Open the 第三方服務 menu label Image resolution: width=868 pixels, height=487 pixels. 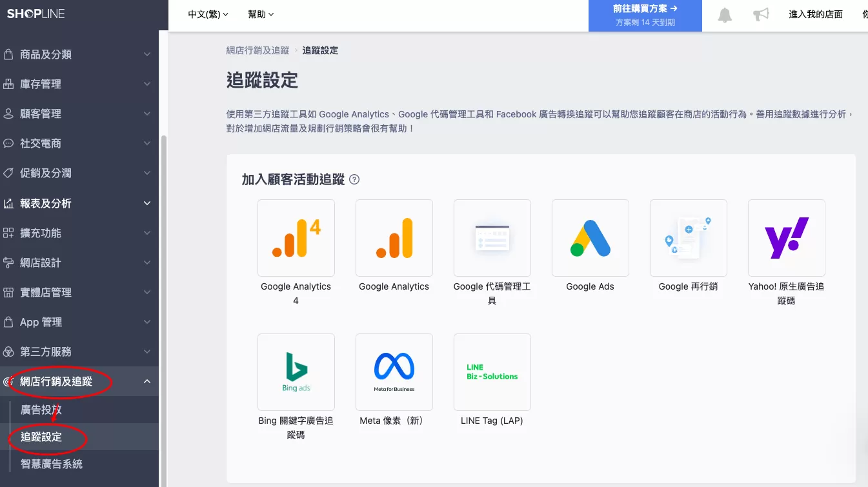(46, 352)
